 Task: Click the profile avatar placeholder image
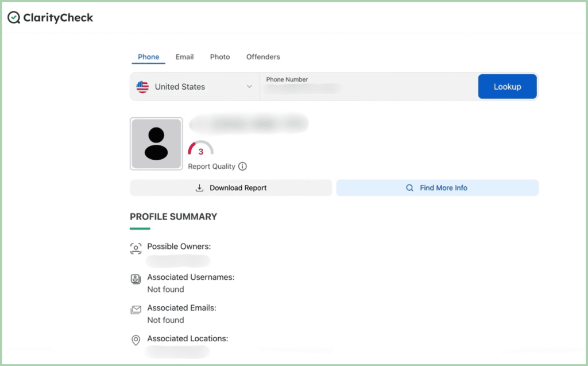click(x=156, y=144)
